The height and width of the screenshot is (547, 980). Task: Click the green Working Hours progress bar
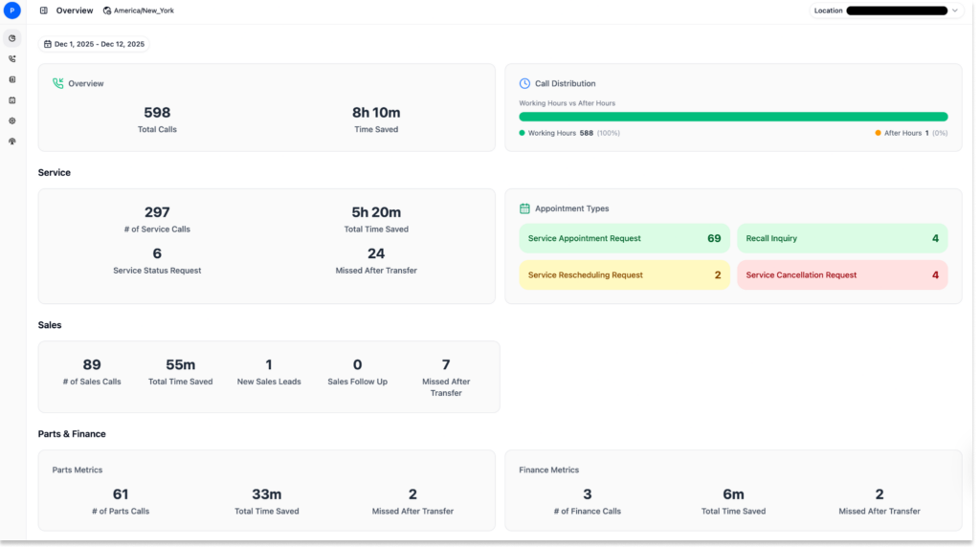[x=733, y=117]
